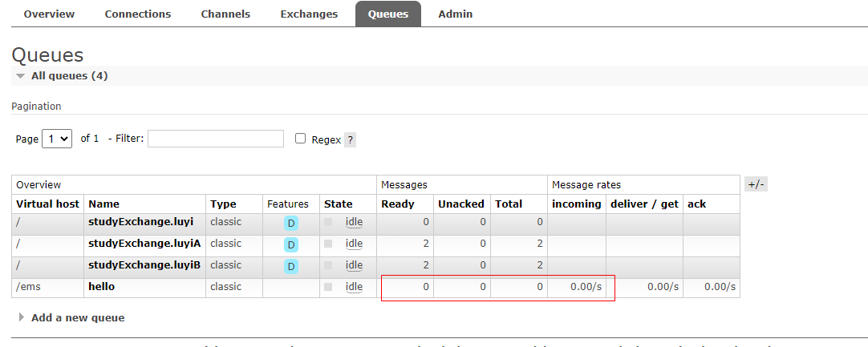Viewport: 868px width, 347px height.
Task: Click the Message rates group header
Action: tap(586, 185)
